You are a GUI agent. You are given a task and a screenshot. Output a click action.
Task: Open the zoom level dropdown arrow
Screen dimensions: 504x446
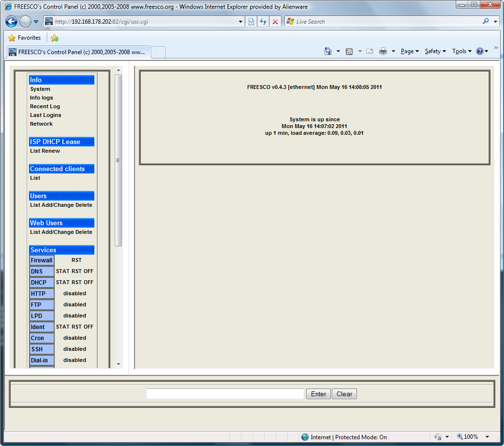[487, 437]
